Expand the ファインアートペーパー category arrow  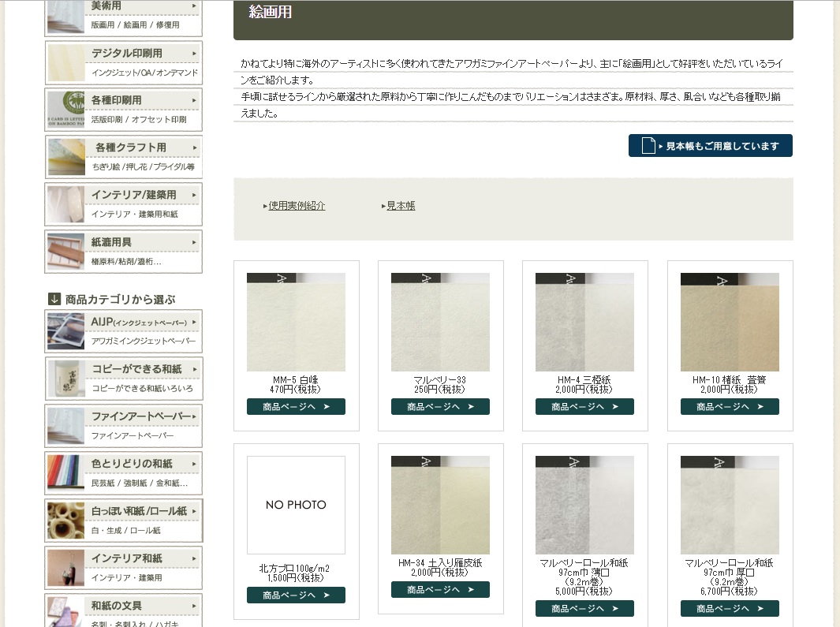(194, 416)
